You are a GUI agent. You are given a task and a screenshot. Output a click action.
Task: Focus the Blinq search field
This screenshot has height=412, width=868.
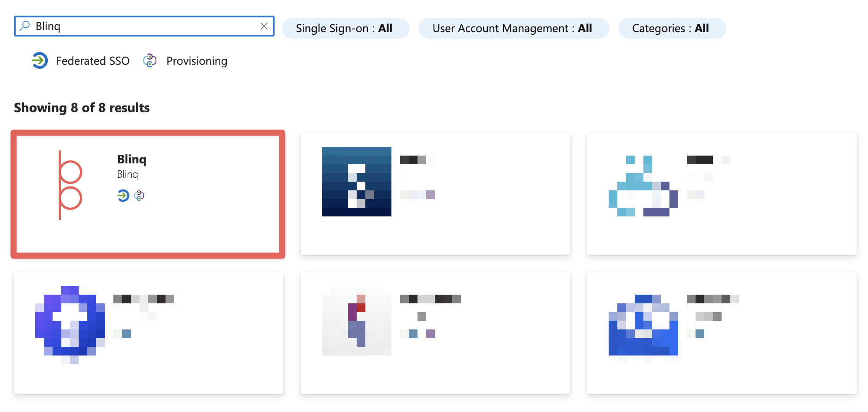pos(144,26)
